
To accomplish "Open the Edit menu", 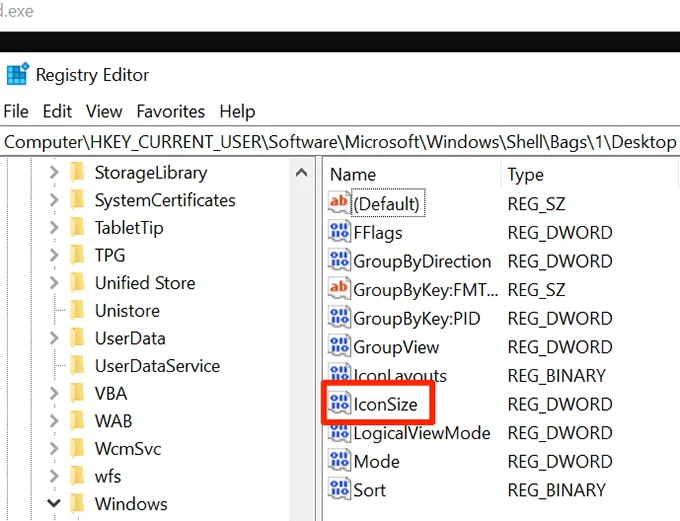I will 57,111.
